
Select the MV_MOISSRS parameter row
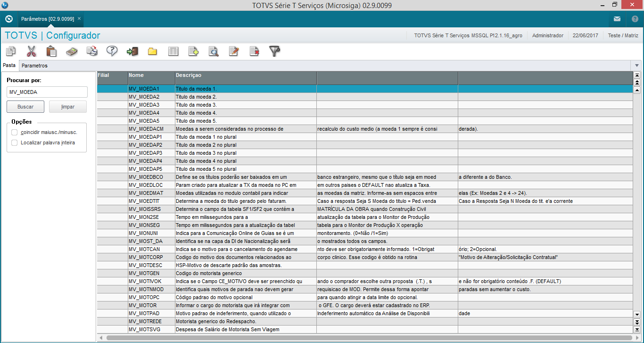[x=364, y=209]
